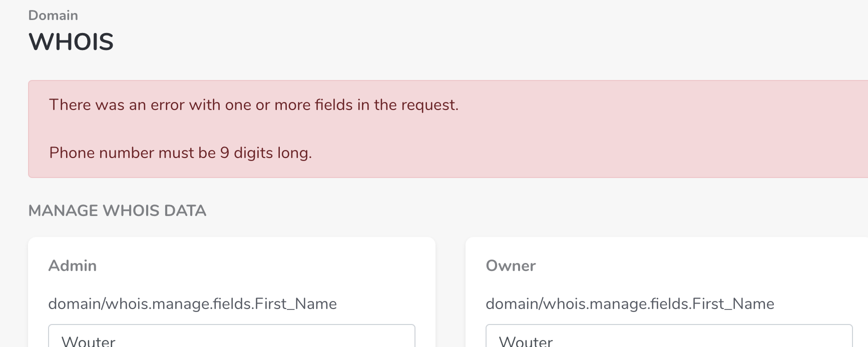Click the First_Name label in the Owner card
The height and width of the screenshot is (347, 868).
tap(630, 304)
